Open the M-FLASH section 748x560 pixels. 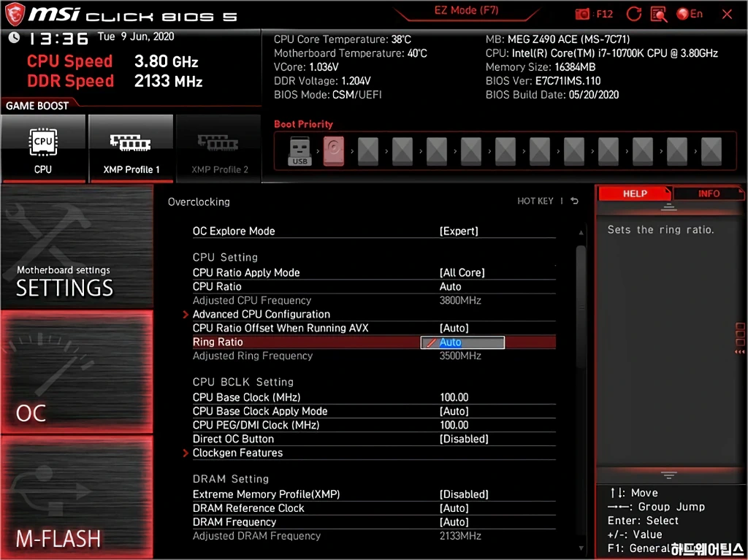click(77, 497)
